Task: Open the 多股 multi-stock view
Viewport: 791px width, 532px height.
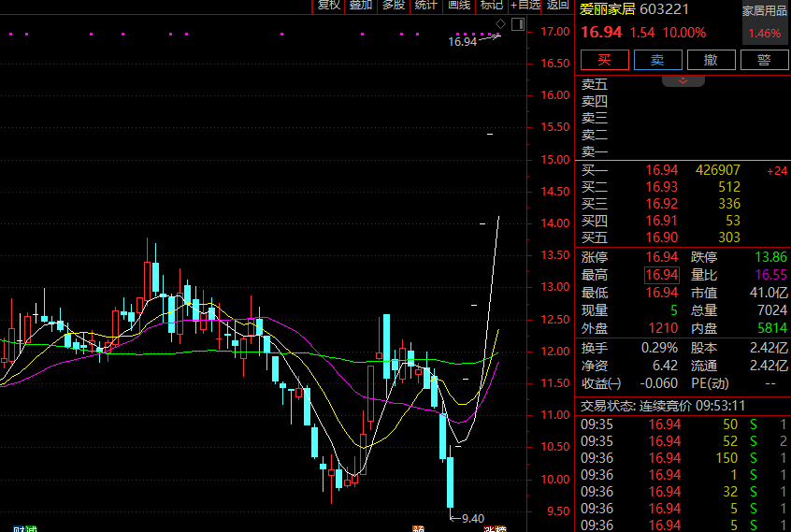Action: (x=394, y=5)
